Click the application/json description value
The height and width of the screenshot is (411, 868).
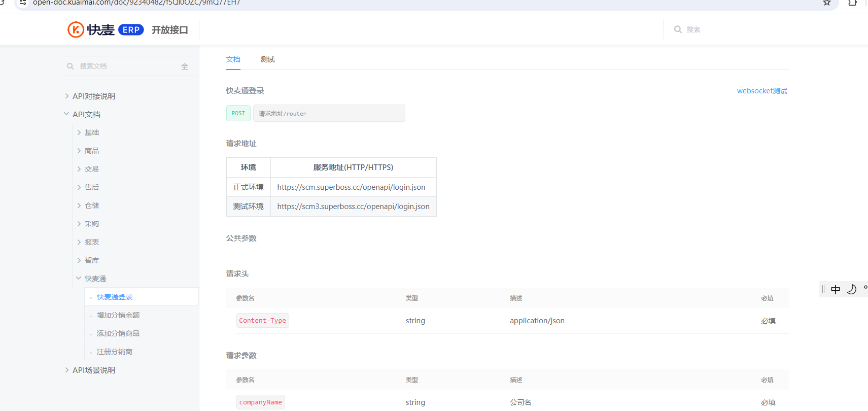pos(537,321)
